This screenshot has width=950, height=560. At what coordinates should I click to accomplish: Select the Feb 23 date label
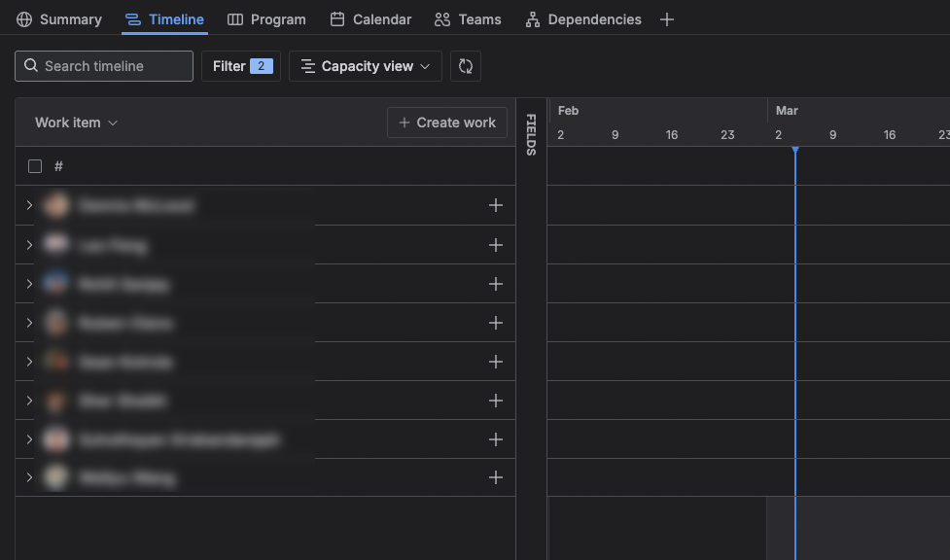point(727,134)
